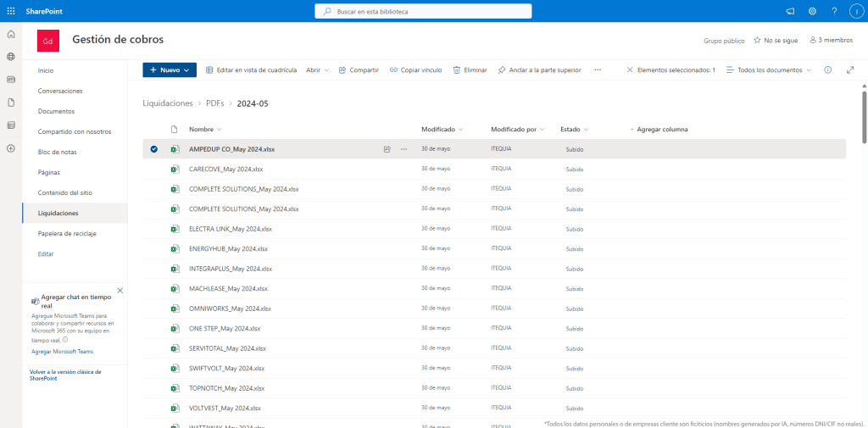The image size is (868, 428).
Task: Open the file MACHLEASE_May 2024.xlsx
Action: [x=228, y=288]
